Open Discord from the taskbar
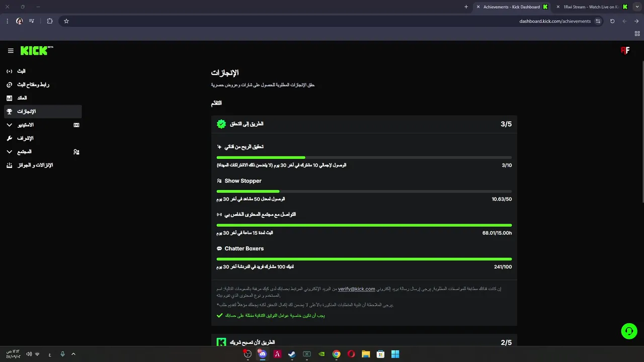644x362 pixels. 262,354
